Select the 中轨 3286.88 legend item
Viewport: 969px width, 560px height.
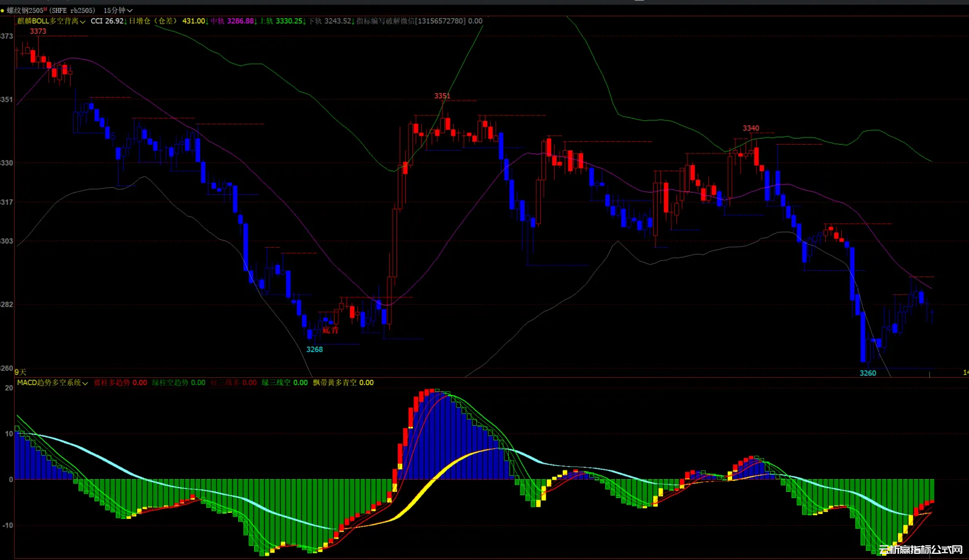[232, 21]
